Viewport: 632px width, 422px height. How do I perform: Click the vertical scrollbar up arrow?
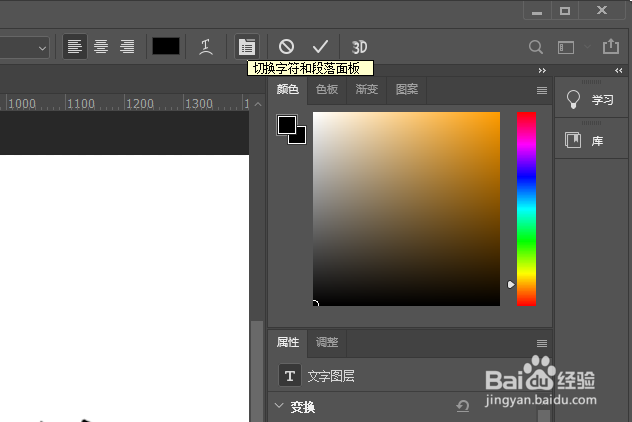(258, 104)
